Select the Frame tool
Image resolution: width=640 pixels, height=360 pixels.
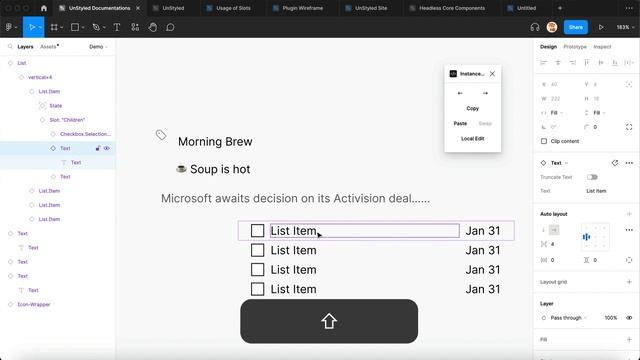coord(54,27)
